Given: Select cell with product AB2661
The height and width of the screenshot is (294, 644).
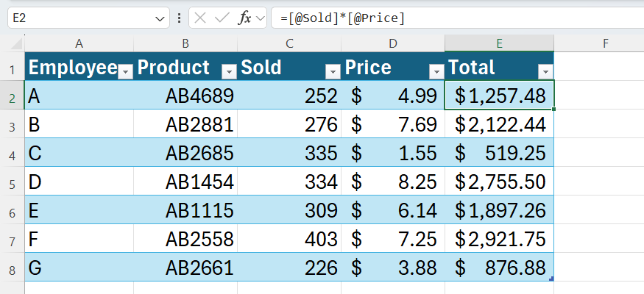Looking at the screenshot, I should tap(185, 268).
